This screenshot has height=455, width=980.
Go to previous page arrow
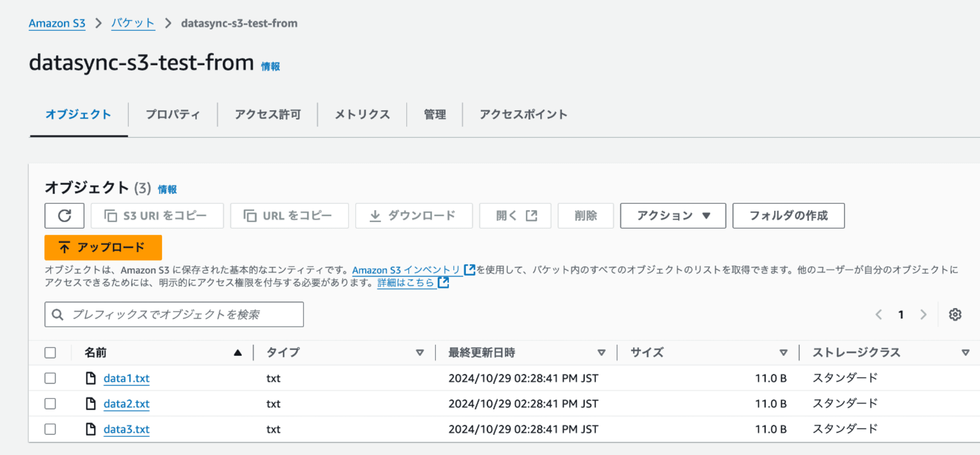coord(879,314)
